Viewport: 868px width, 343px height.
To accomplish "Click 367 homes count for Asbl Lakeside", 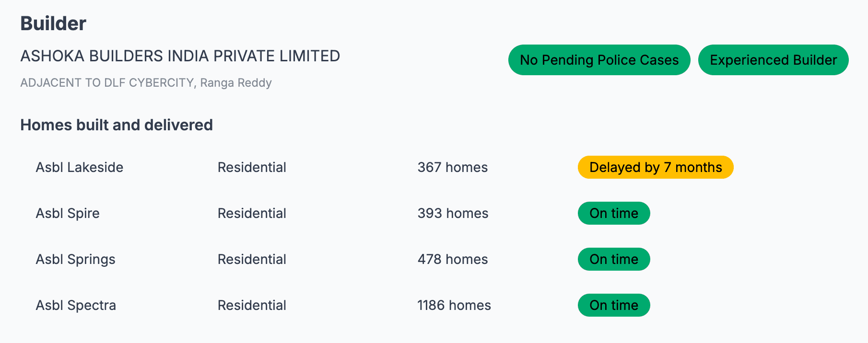I will (x=452, y=167).
